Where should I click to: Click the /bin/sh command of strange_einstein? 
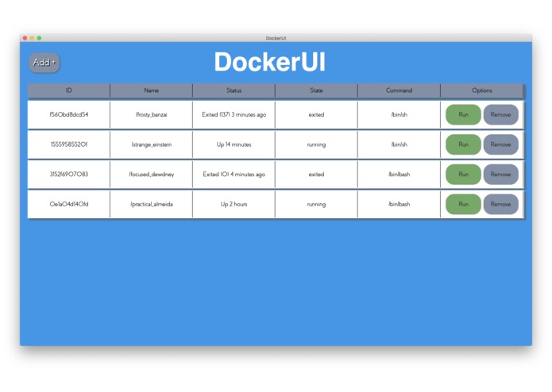pyautogui.click(x=399, y=144)
